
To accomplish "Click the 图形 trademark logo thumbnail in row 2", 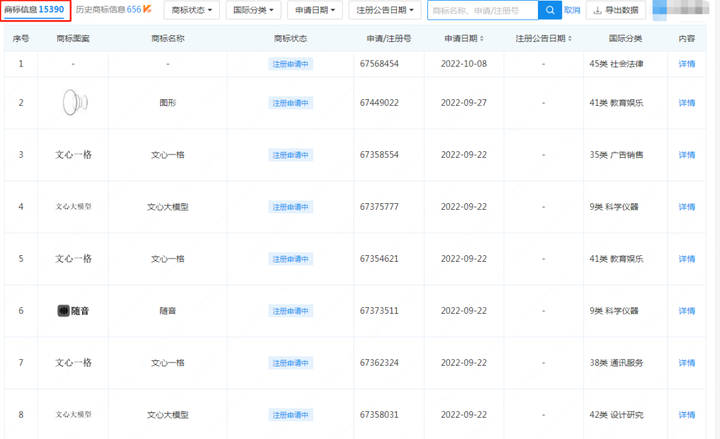I will 75,102.
